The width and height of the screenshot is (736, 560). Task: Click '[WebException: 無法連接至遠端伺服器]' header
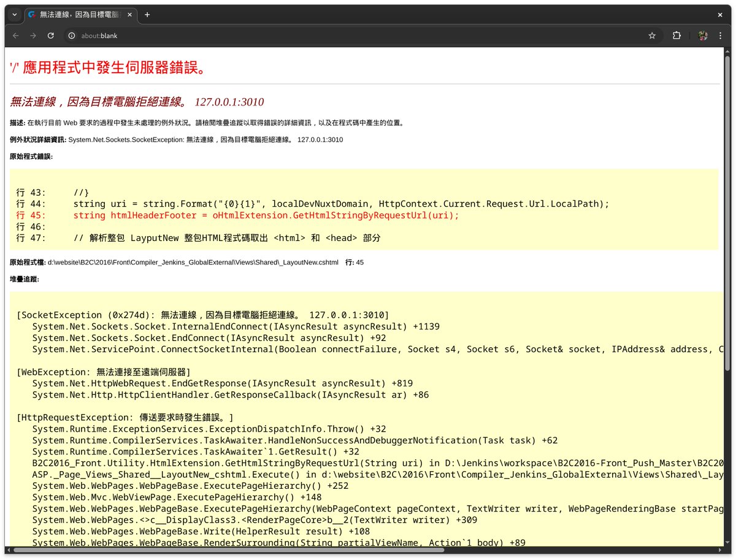[104, 372]
